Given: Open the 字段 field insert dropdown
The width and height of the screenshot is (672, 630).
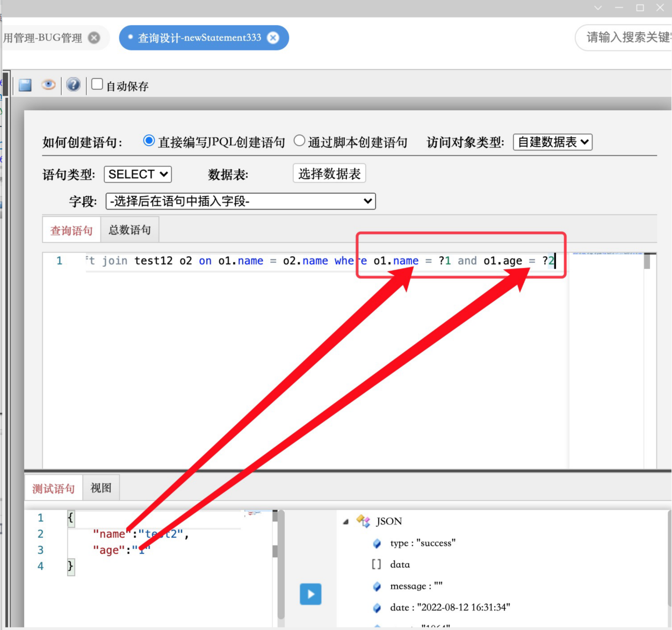Looking at the screenshot, I should (x=241, y=201).
